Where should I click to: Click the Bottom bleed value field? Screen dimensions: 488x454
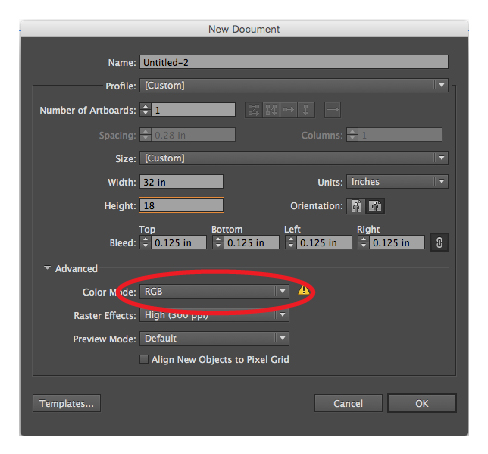point(252,242)
